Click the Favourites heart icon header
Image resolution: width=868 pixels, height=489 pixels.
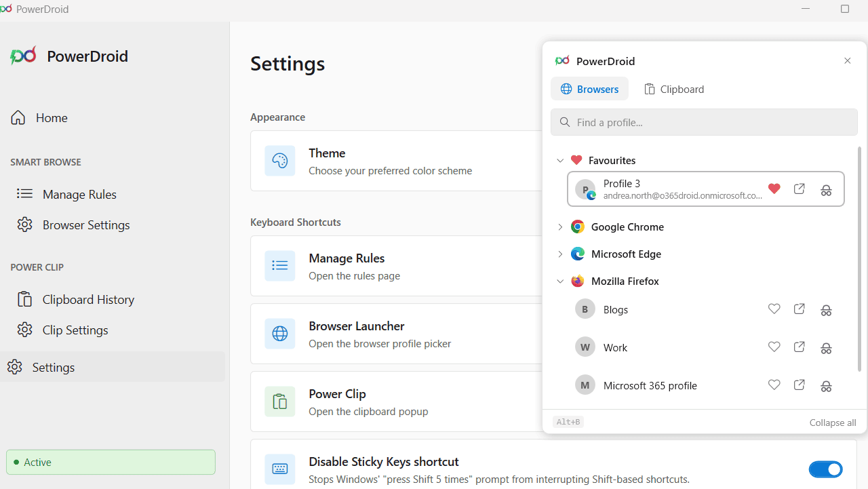[x=576, y=160]
